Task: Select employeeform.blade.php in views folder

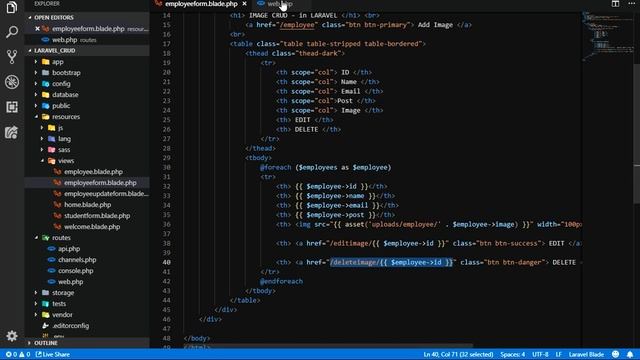Action: coord(100,183)
